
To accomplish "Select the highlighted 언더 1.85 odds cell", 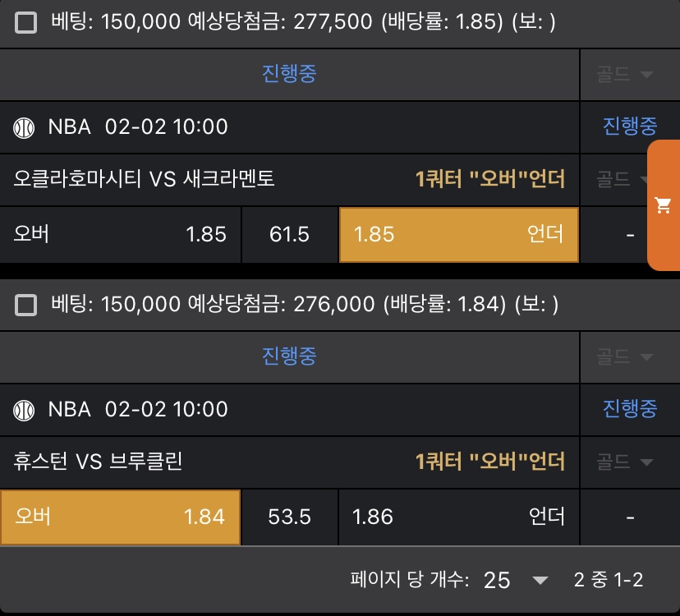I will point(458,235).
